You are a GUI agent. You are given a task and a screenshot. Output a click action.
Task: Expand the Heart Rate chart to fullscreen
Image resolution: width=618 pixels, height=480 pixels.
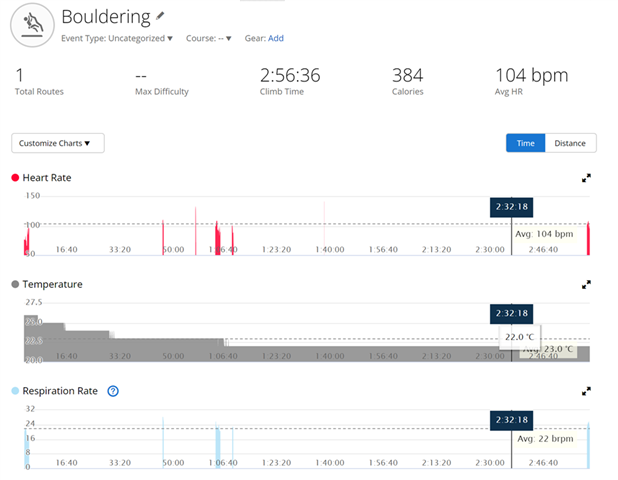click(587, 178)
